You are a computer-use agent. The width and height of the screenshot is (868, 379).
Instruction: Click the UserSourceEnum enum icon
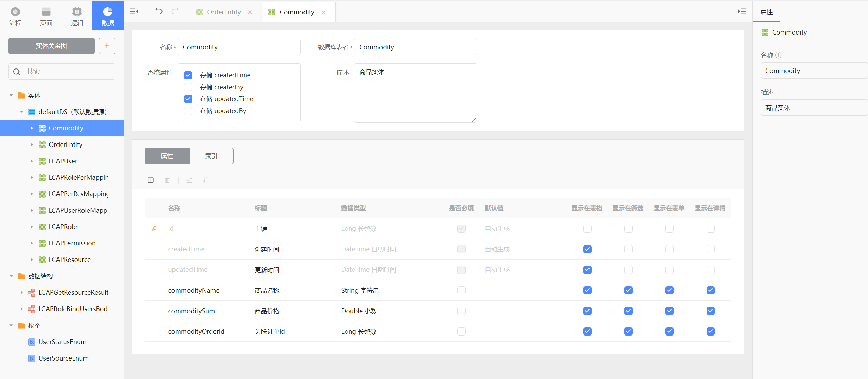coord(32,358)
